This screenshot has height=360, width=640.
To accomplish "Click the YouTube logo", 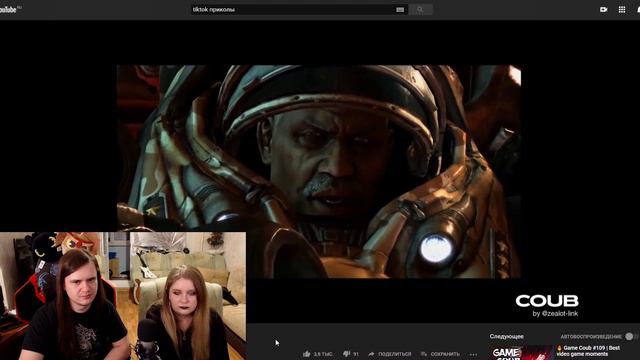I will [9, 9].
